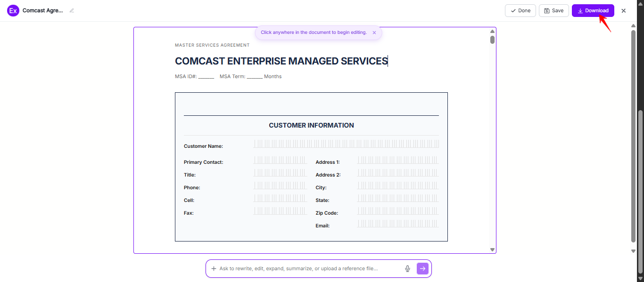Edit document name with pencil icon
644x282 pixels.
[x=72, y=10]
